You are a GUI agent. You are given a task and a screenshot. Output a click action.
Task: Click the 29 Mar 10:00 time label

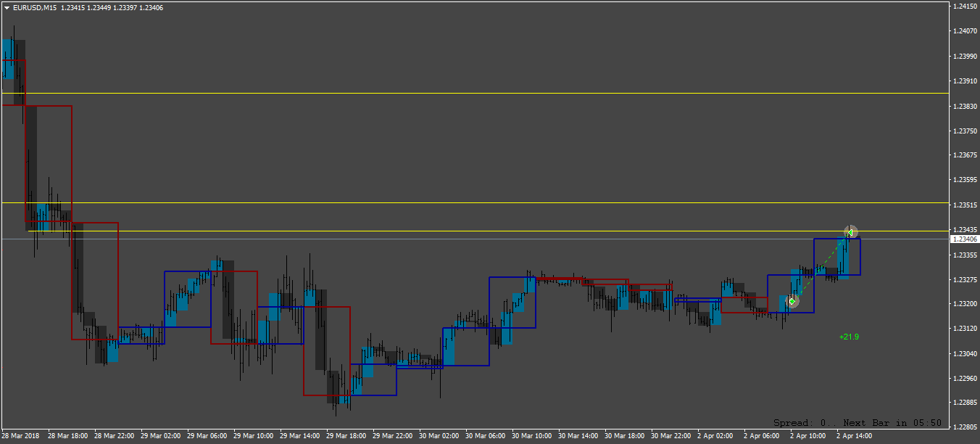254,436
